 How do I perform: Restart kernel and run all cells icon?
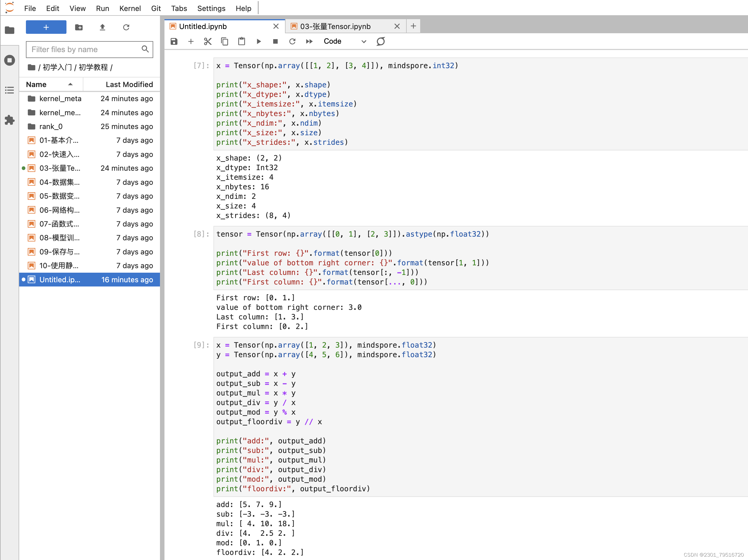click(x=309, y=41)
